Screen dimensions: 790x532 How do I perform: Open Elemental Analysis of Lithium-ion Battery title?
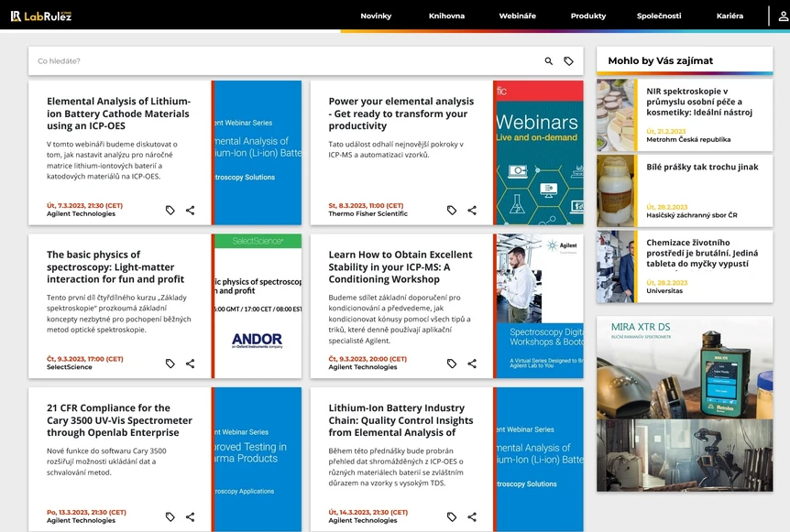119,114
